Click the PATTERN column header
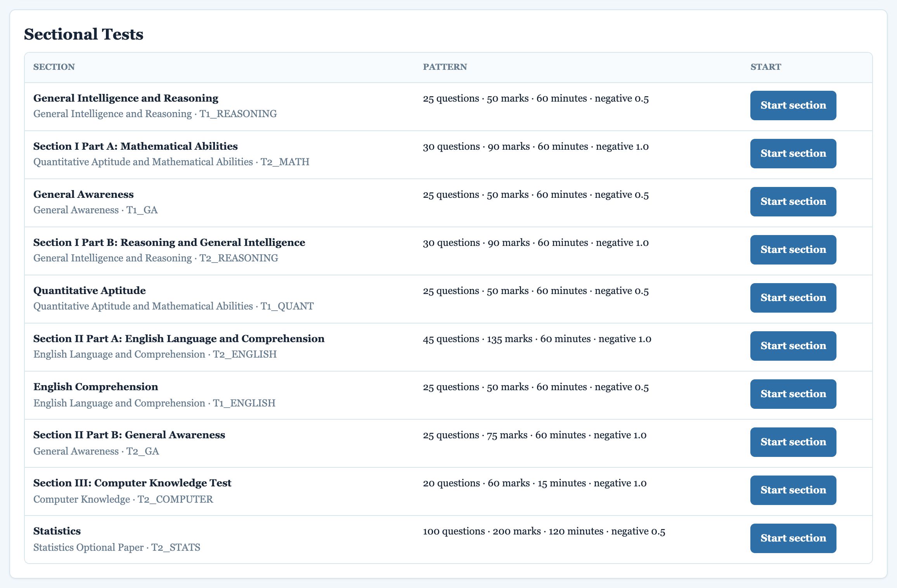The width and height of the screenshot is (897, 588). point(445,67)
